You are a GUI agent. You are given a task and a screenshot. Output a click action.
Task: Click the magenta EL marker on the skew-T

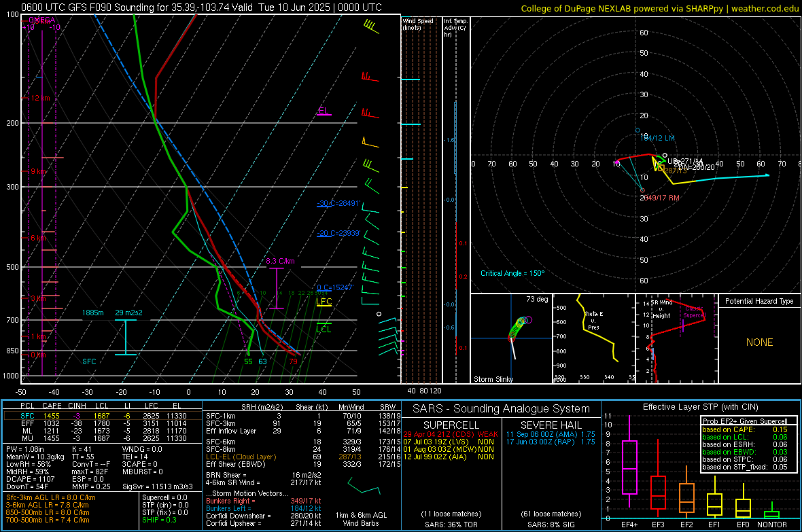point(324,111)
